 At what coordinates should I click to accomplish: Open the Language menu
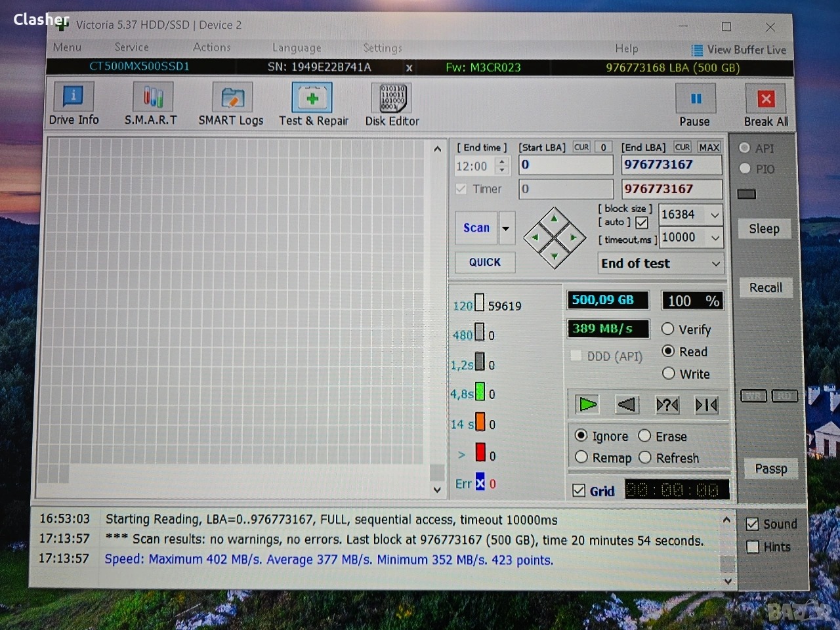pyautogui.click(x=297, y=48)
